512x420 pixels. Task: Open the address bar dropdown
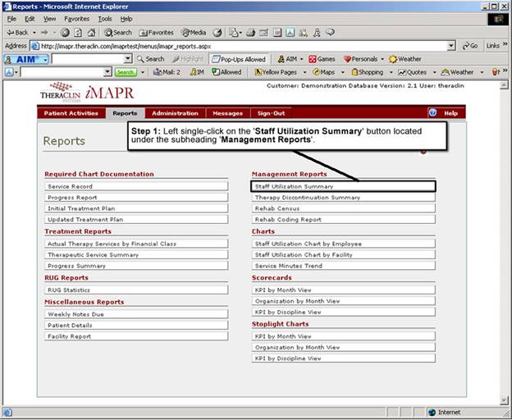point(451,46)
